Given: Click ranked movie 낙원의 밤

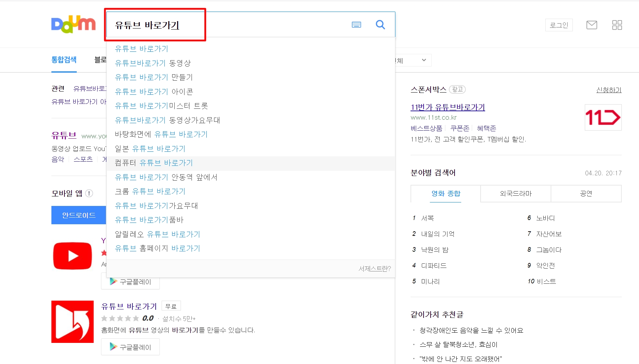Looking at the screenshot, I should (x=435, y=250).
